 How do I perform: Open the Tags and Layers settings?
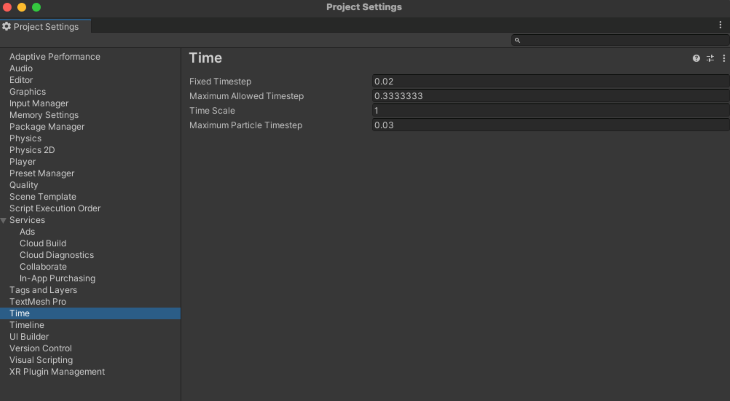pyautogui.click(x=43, y=290)
